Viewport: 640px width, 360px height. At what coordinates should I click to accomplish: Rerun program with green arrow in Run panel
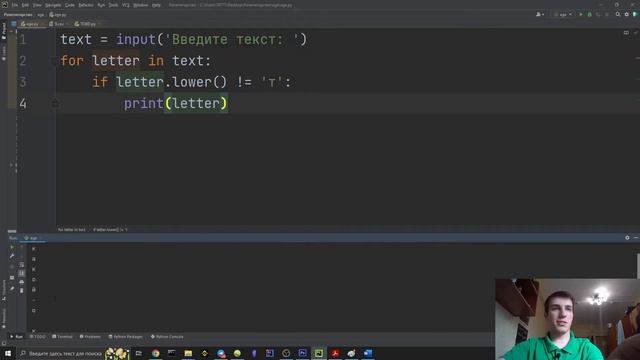coord(12,247)
